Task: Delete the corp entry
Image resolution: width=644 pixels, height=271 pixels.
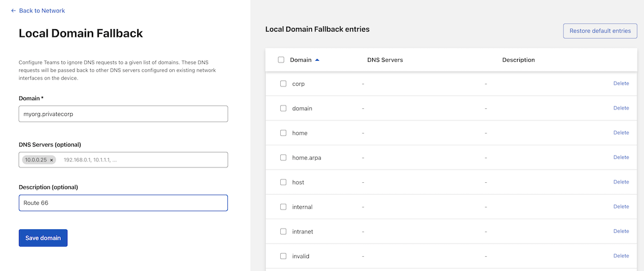Action: [x=621, y=83]
